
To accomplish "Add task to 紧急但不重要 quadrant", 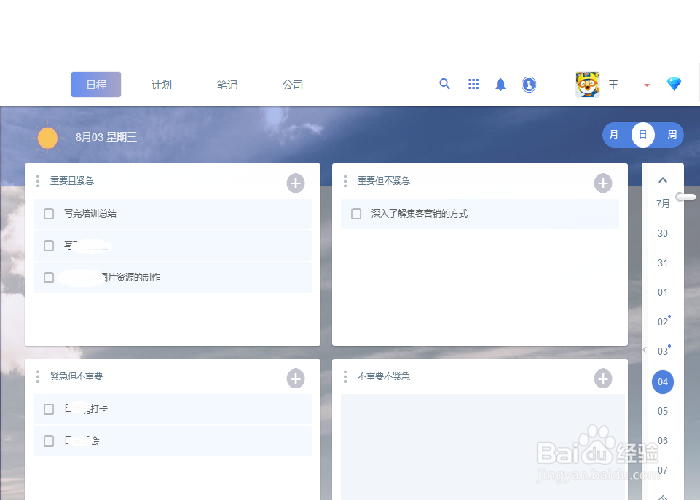I will [295, 379].
